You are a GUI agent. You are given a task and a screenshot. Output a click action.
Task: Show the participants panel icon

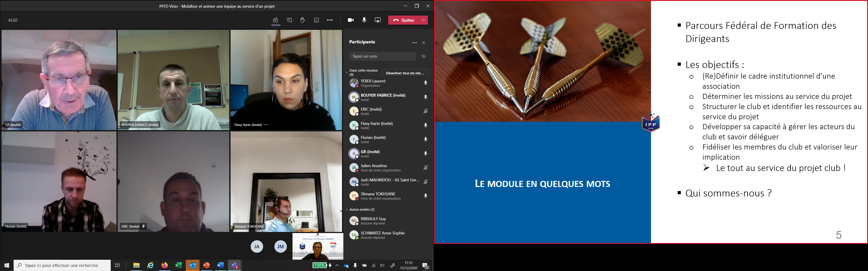[276, 20]
